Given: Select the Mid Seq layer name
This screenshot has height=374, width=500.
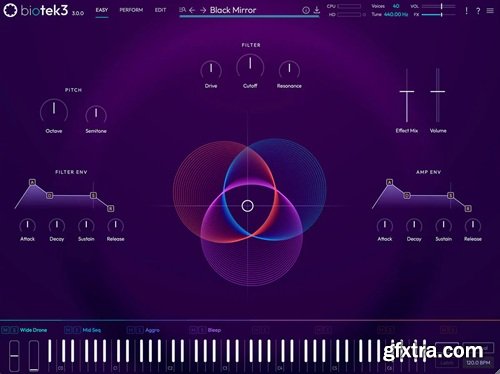Looking at the screenshot, I should [92, 330].
